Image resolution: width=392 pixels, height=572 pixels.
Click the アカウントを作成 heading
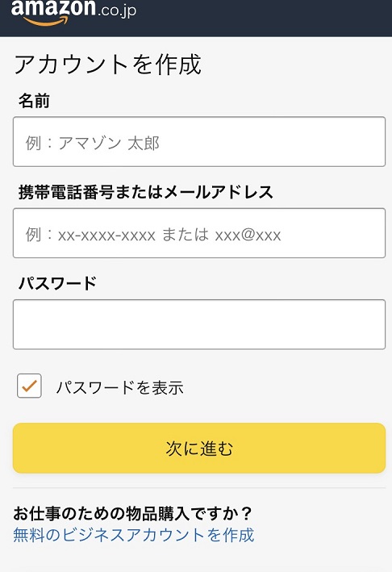pos(107,65)
